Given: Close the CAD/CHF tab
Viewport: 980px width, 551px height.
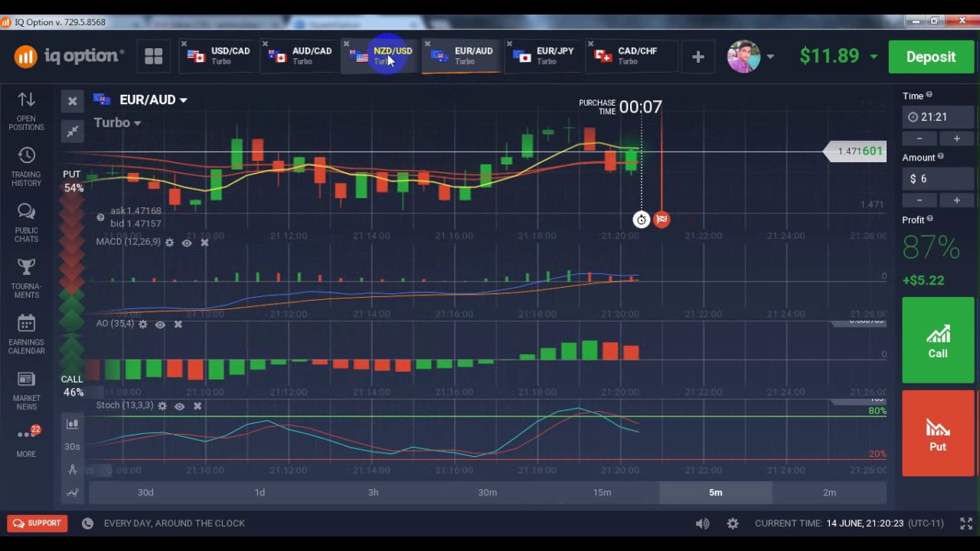Looking at the screenshot, I should 590,44.
